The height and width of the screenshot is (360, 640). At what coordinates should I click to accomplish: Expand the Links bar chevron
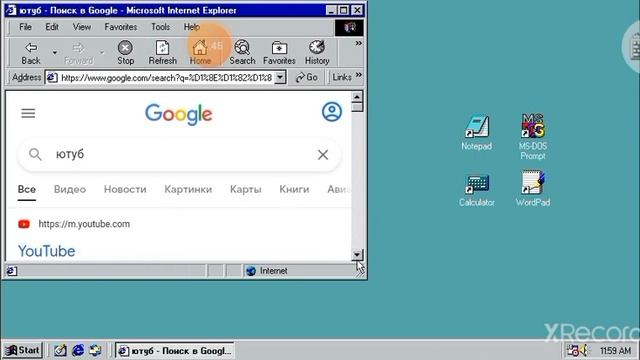pyautogui.click(x=358, y=75)
